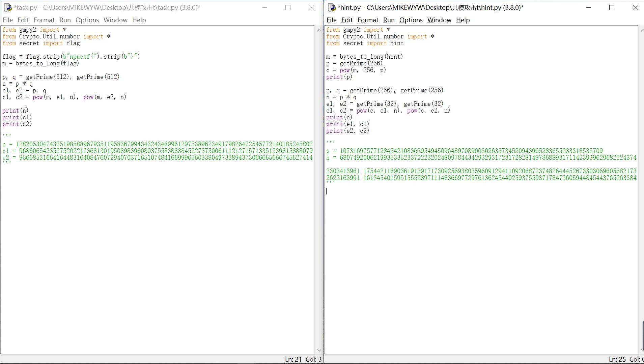Open Run menu in task.py window
644x364 pixels.
pos(65,20)
